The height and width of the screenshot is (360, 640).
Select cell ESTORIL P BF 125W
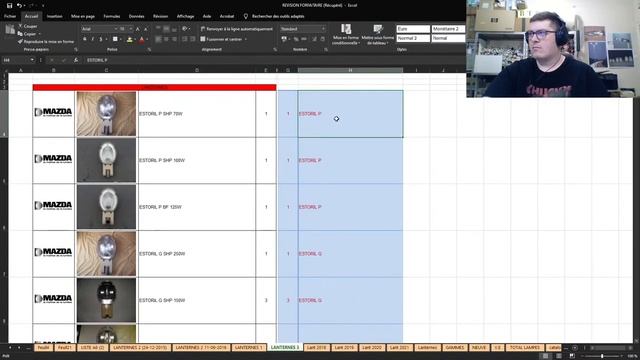197,207
